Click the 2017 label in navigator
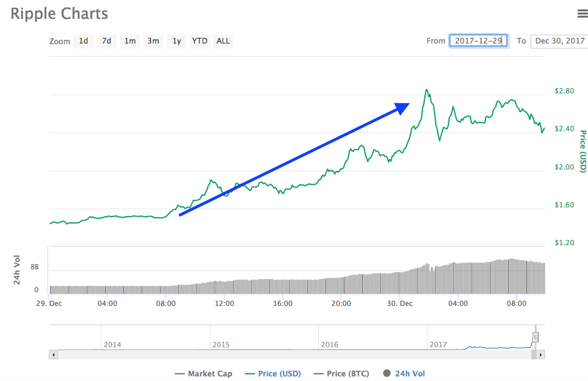The height and width of the screenshot is (381, 588). click(439, 344)
